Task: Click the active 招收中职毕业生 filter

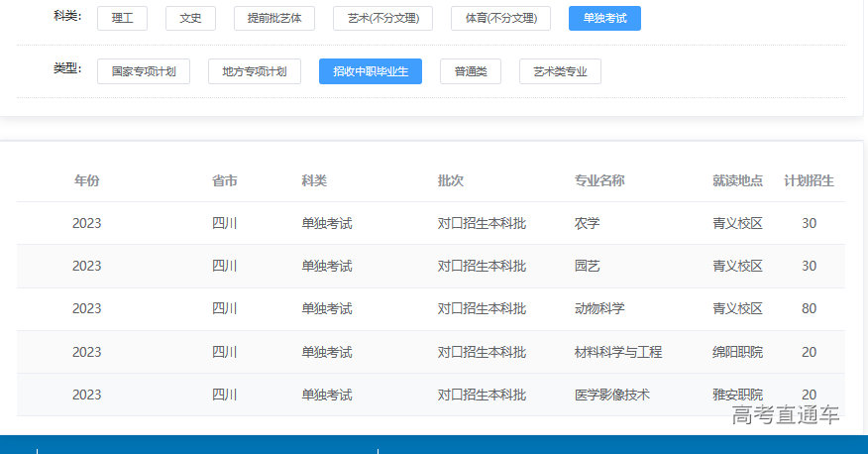Action: 371,71
